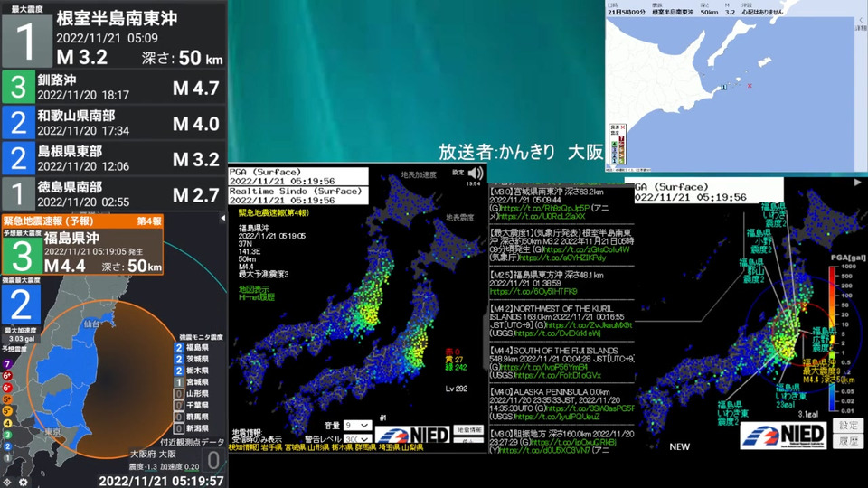Click the red X epicenter on Hokkaido map

tap(750, 86)
